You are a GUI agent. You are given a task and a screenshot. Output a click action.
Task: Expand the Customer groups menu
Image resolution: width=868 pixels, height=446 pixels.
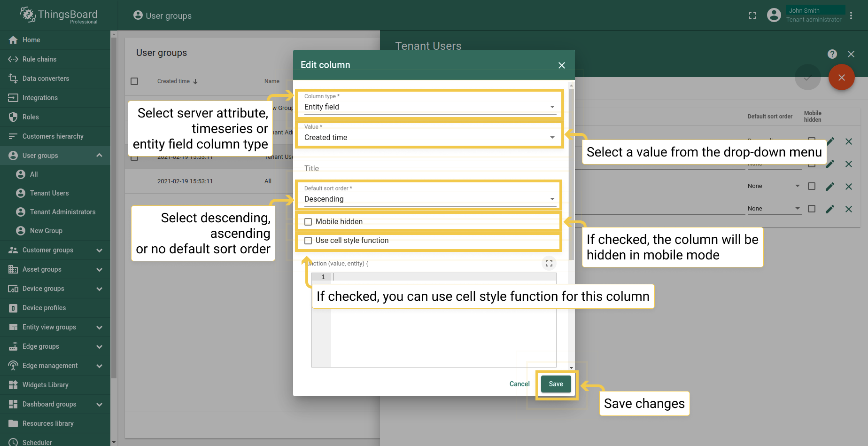pos(99,250)
